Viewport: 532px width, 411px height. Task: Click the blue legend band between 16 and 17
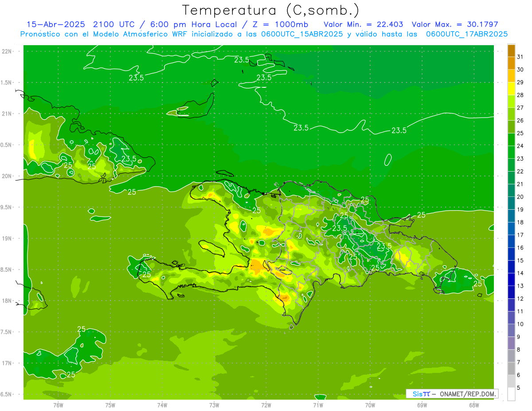click(511, 241)
